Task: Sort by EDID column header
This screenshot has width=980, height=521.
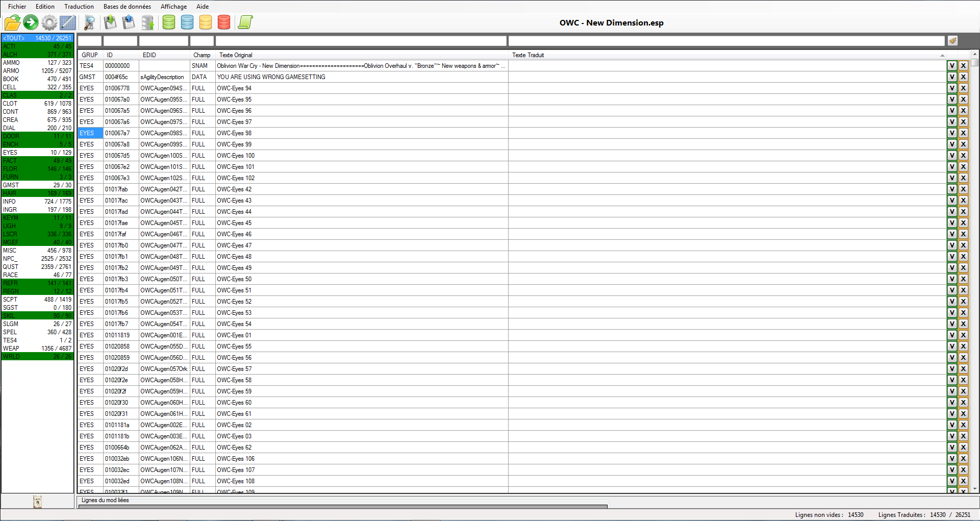Action: point(164,55)
